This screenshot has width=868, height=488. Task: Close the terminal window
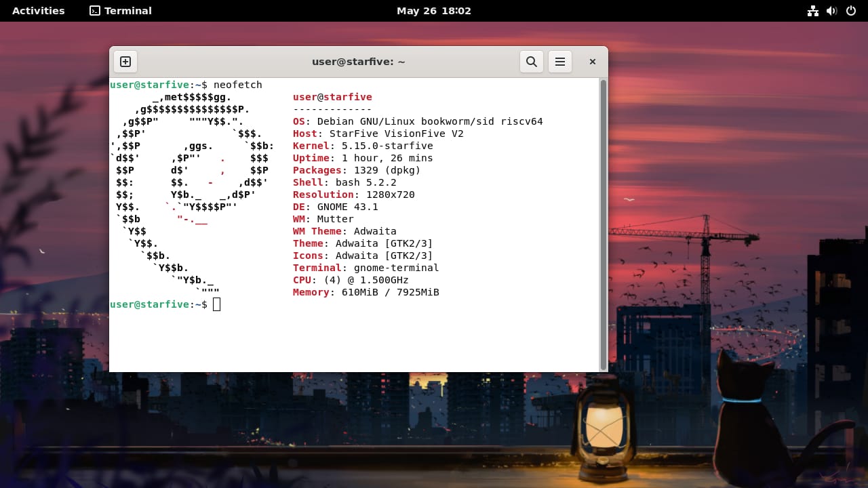[592, 62]
